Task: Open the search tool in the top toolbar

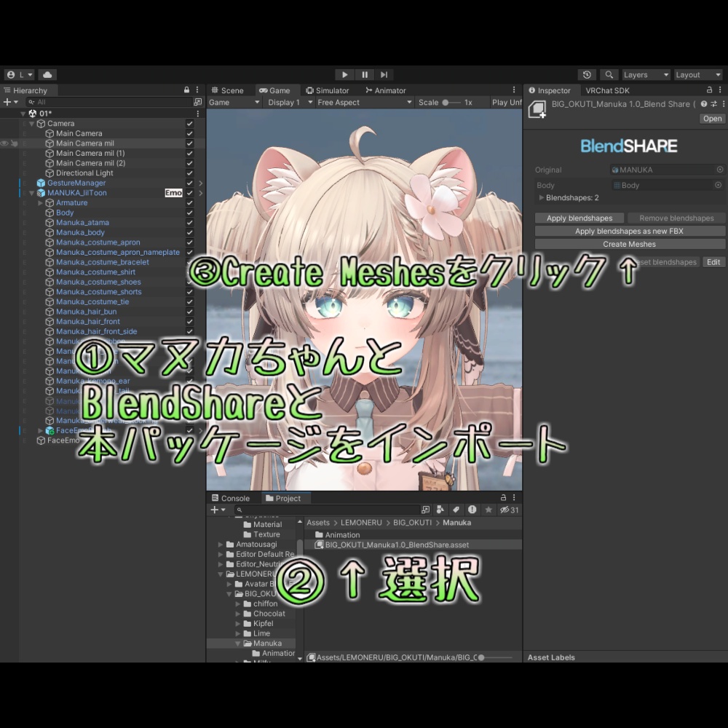Action: click(609, 74)
